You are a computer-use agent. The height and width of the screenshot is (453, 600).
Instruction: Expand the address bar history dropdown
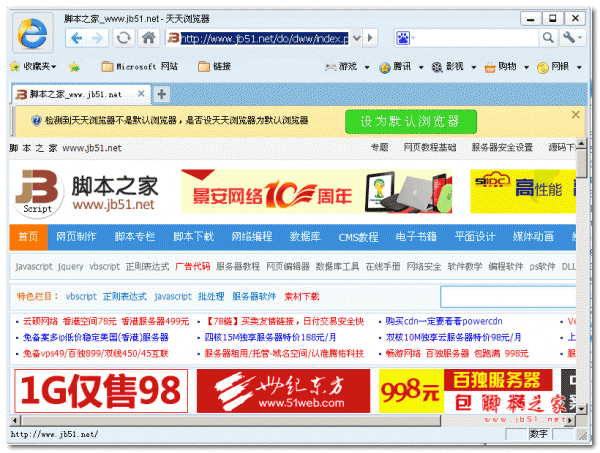[356, 38]
